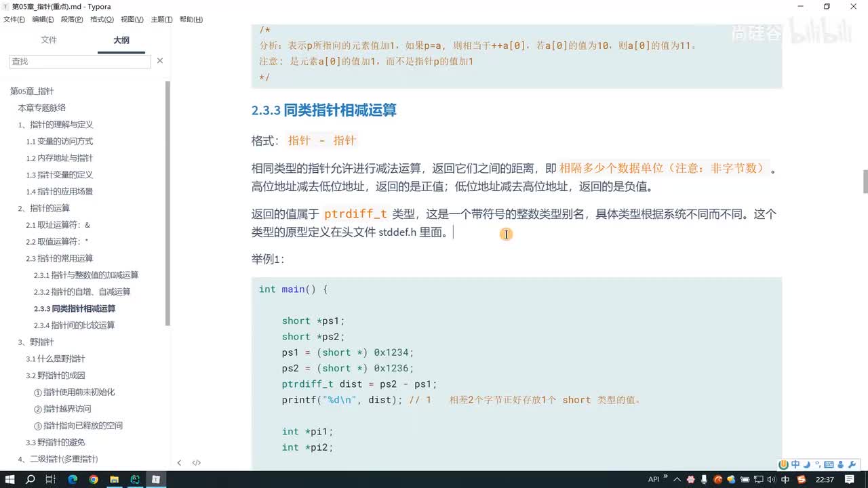Image resolution: width=868 pixels, height=488 pixels.
Task: Open Task View on taskbar
Action: point(51,479)
